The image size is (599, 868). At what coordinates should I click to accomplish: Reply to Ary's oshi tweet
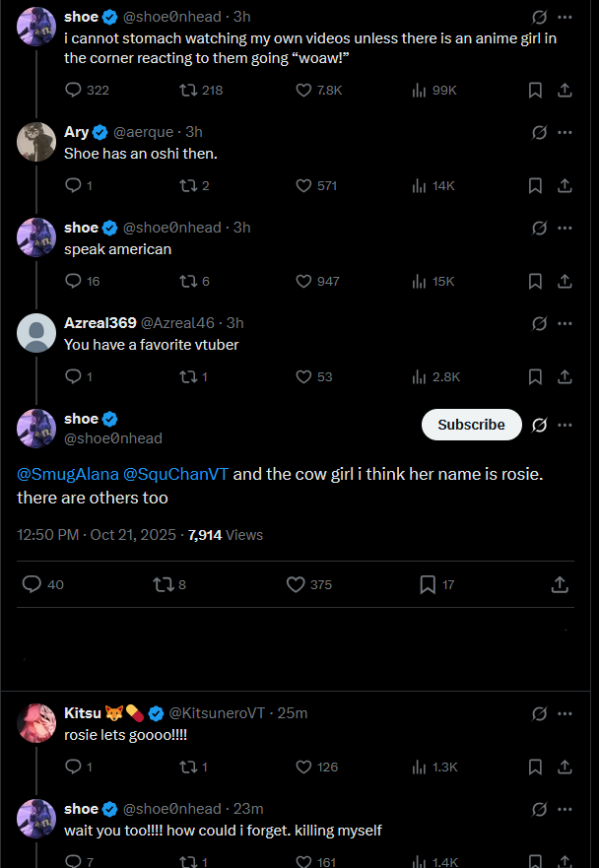pos(73,185)
